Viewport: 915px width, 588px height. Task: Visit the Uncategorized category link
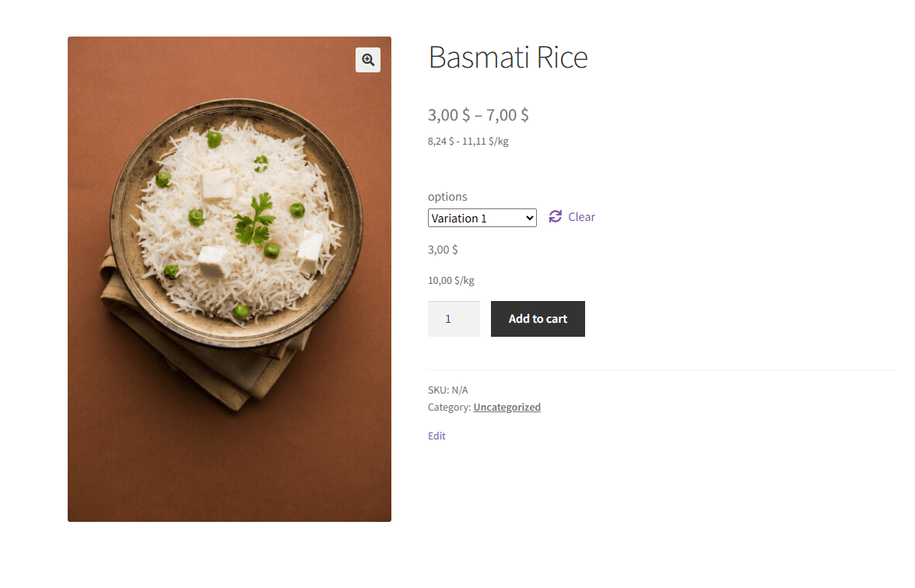point(507,406)
